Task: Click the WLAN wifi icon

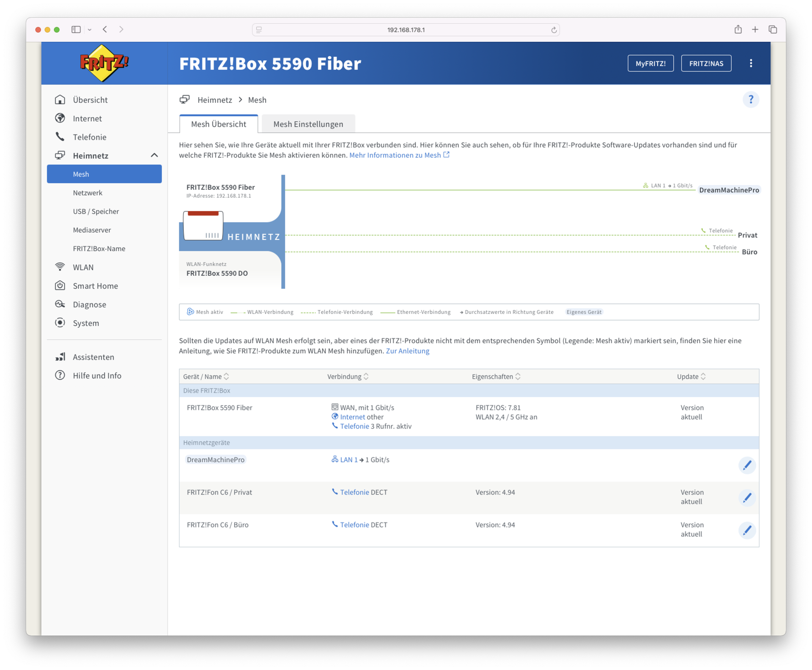Action: (60, 267)
